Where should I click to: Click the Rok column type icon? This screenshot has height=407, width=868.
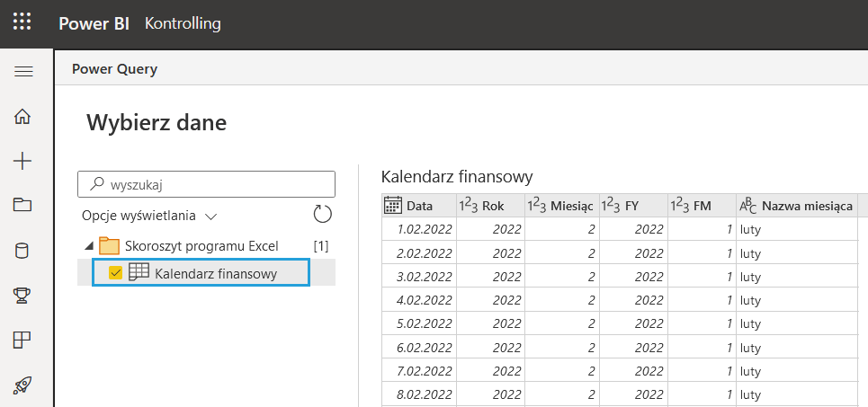click(x=468, y=206)
